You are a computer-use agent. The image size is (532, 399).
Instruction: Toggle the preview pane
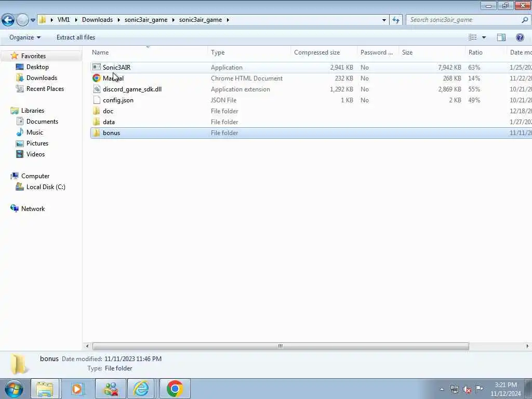pyautogui.click(x=501, y=37)
